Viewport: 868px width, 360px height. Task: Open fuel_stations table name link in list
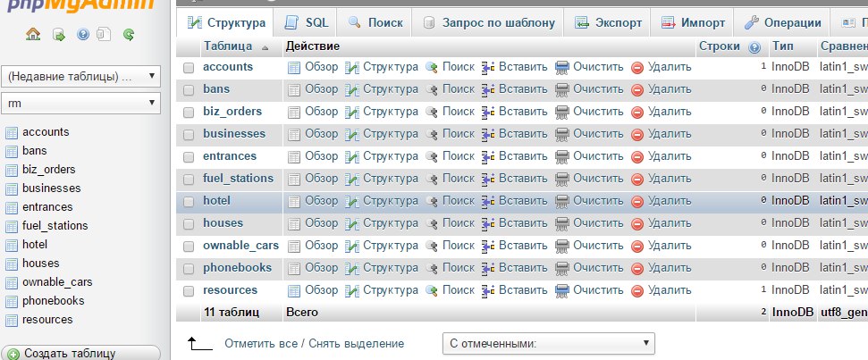[238, 178]
